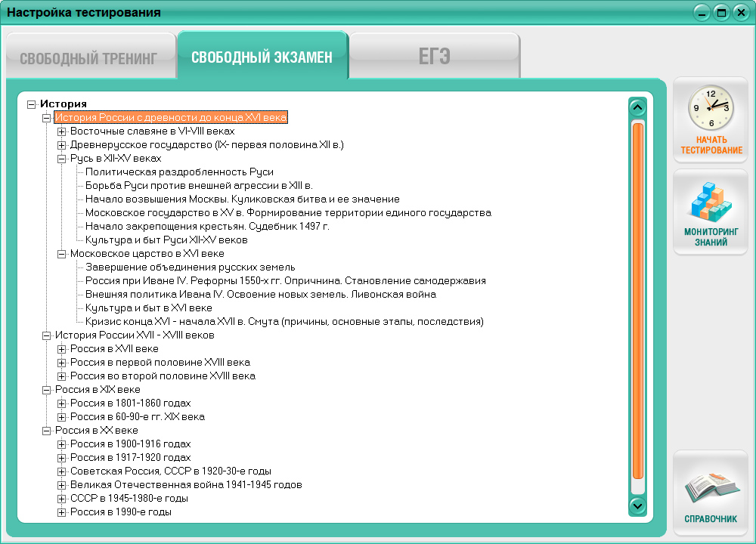Select the Свободный экзамен tab
The height and width of the screenshot is (544, 756).
[262, 55]
